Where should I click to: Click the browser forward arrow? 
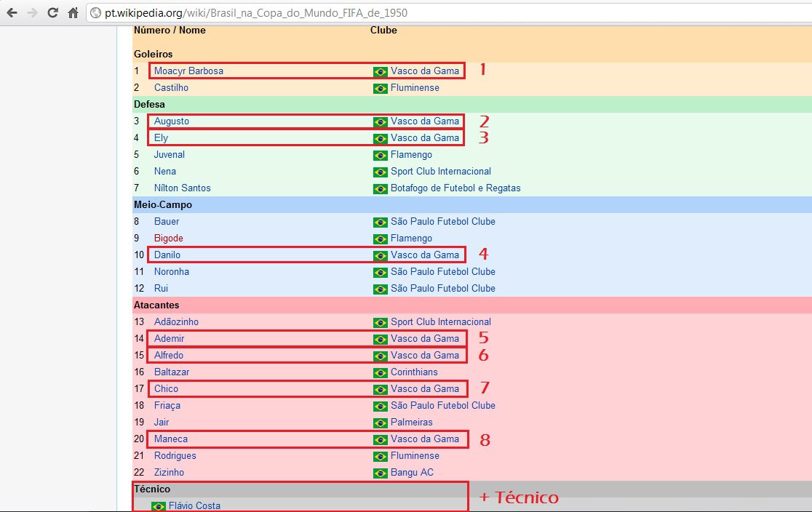(x=32, y=12)
